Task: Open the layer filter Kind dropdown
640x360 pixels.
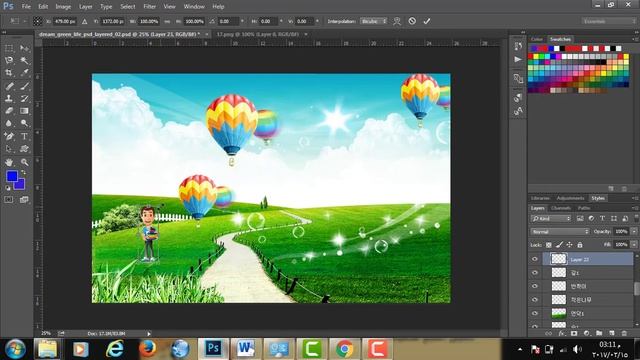Action: point(551,219)
